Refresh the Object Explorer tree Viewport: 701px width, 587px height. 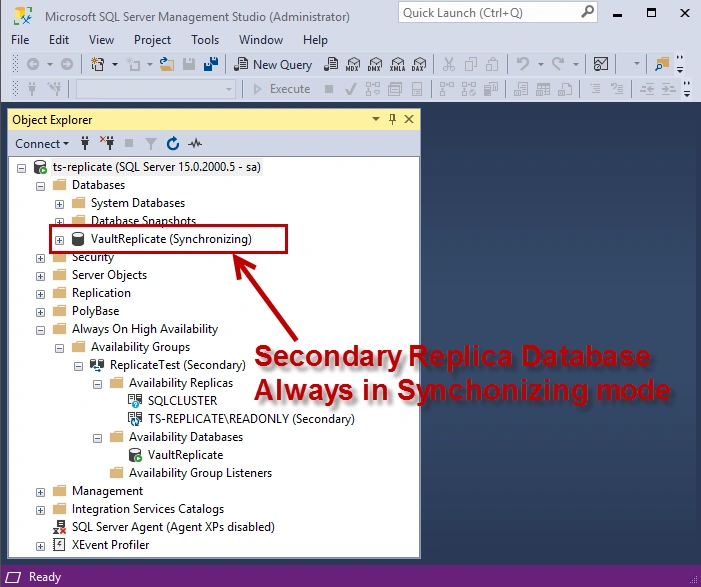click(x=173, y=144)
